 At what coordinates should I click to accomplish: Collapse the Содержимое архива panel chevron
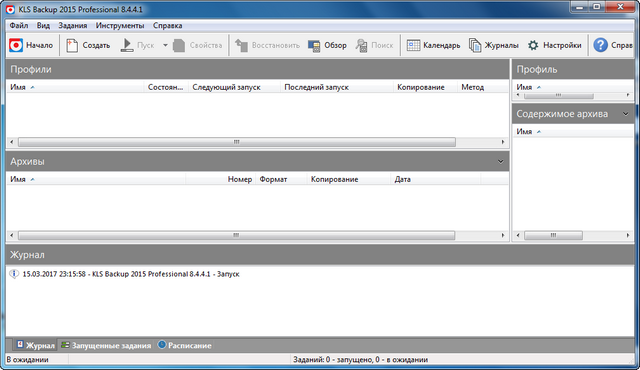click(x=626, y=114)
